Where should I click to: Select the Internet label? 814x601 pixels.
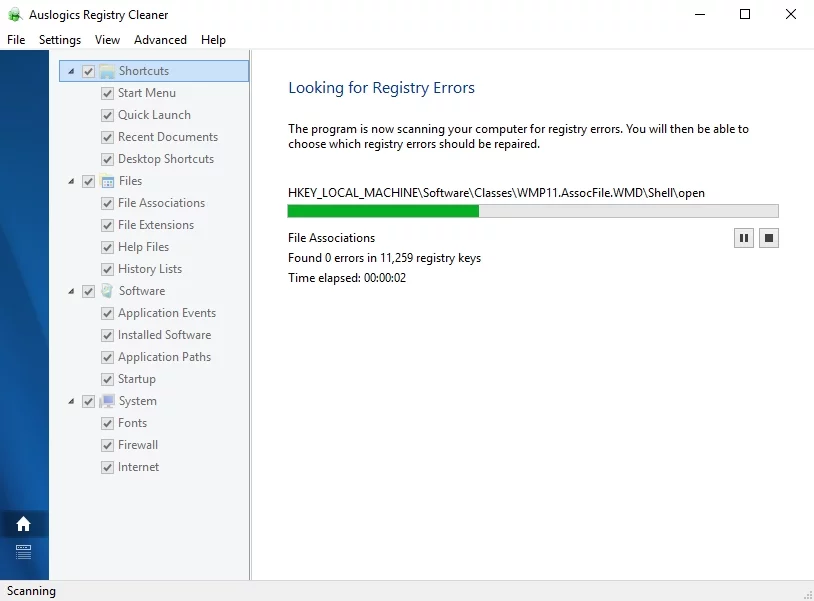click(x=138, y=467)
